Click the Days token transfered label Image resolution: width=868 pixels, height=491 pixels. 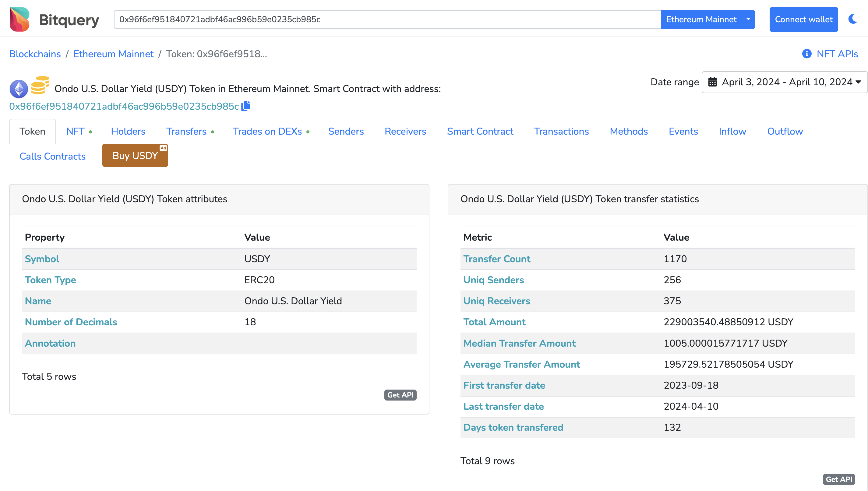[x=513, y=427]
